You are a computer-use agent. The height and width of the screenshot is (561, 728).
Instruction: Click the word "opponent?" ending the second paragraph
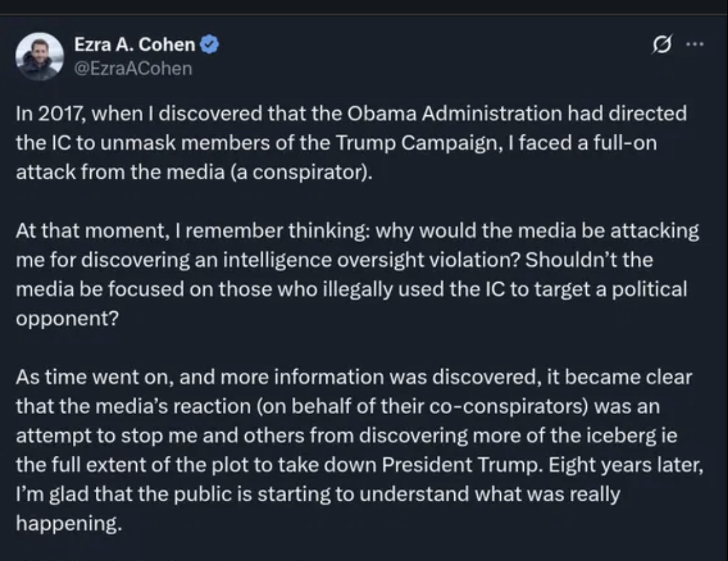[58, 318]
